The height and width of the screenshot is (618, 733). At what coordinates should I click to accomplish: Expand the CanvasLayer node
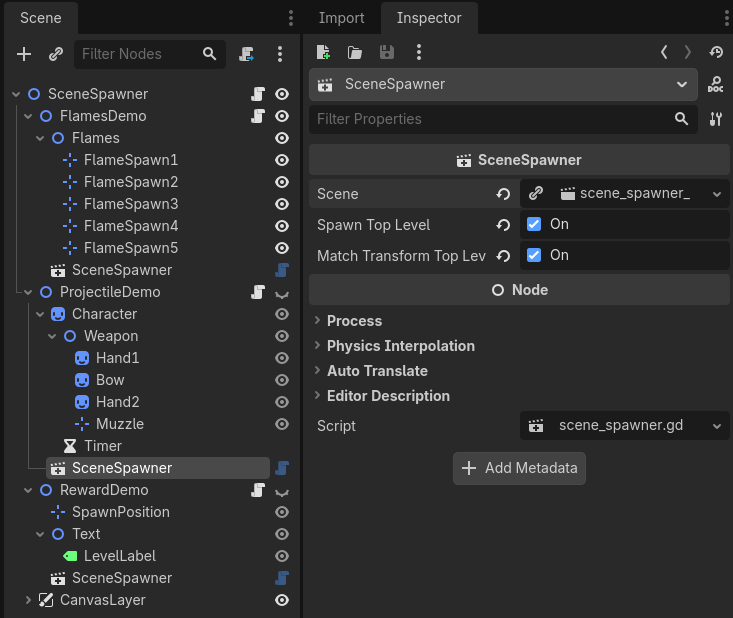click(28, 600)
